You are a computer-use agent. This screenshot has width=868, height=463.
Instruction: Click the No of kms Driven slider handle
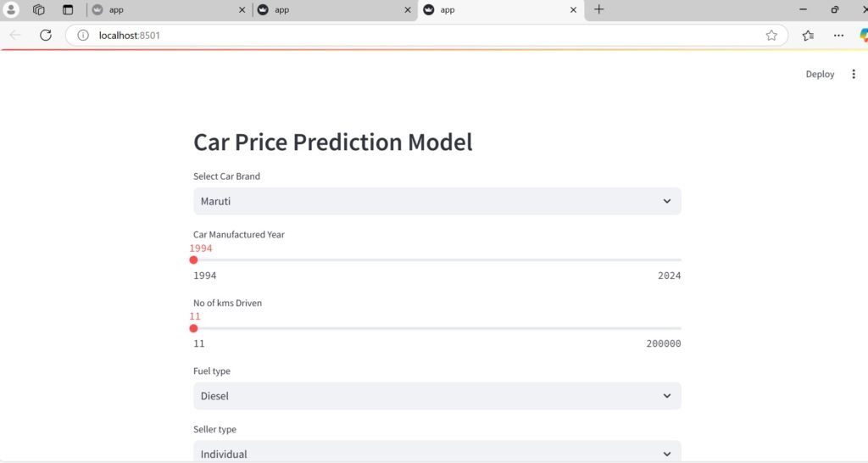pos(193,328)
